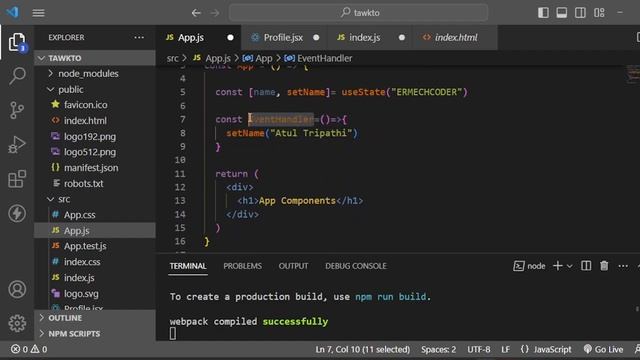
Task: Click the errors count in status bar
Action: (20, 349)
